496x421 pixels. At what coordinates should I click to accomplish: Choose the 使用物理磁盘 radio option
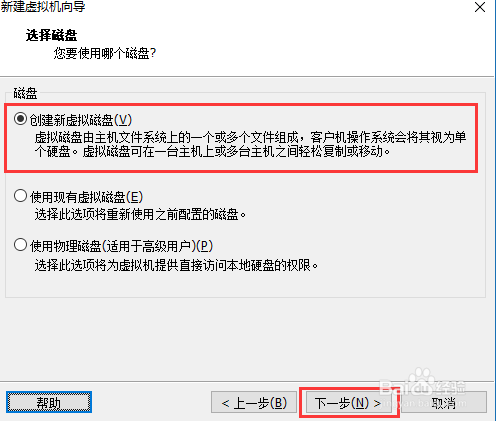(20, 245)
